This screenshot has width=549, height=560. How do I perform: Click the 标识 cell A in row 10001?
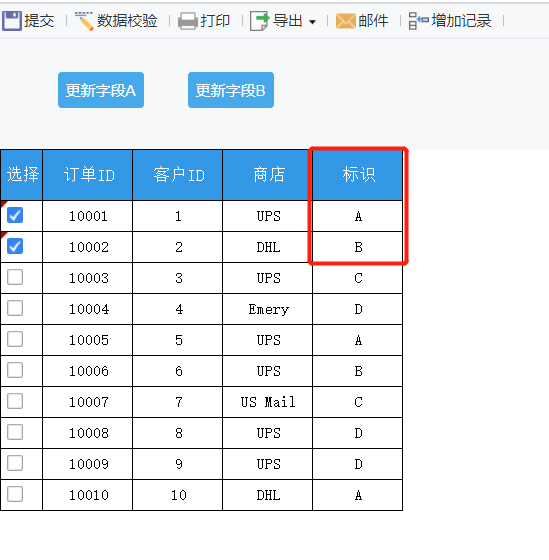[358, 216]
